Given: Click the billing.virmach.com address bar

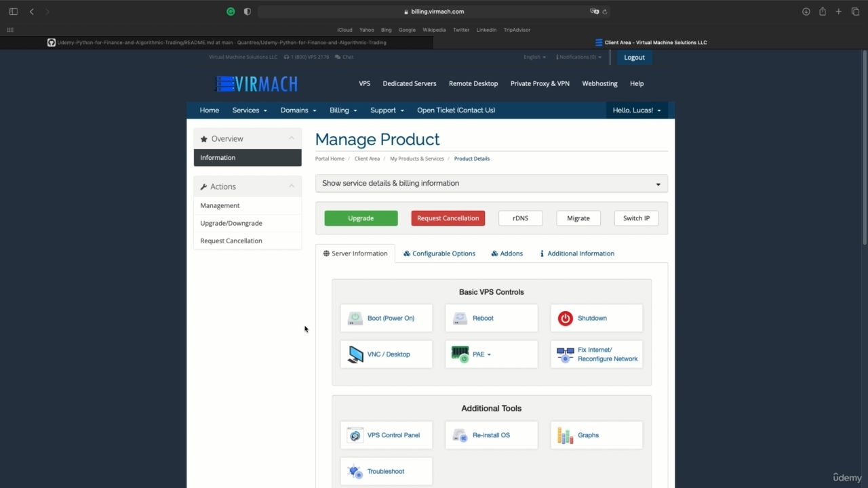Looking at the screenshot, I should pyautogui.click(x=434, y=12).
